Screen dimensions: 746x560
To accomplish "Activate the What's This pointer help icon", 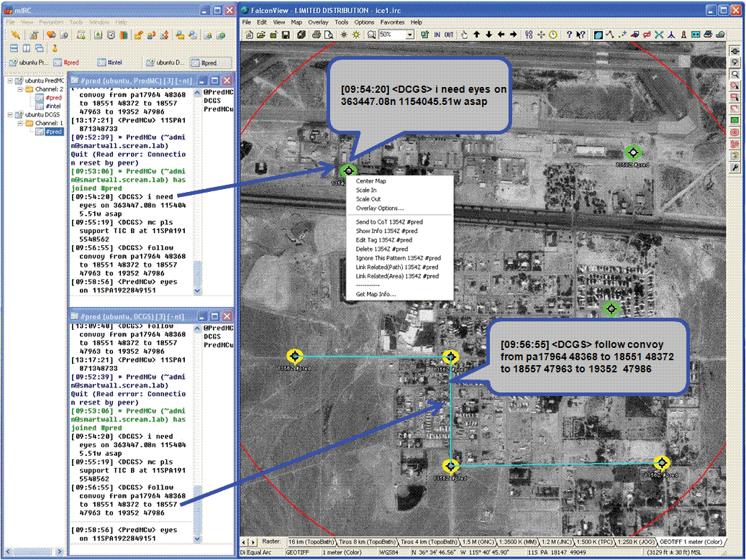I will [x=581, y=35].
